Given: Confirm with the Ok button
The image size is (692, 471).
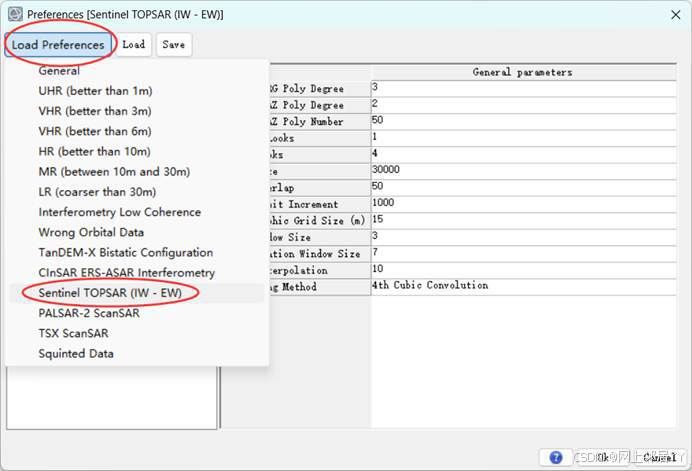Looking at the screenshot, I should [602, 457].
